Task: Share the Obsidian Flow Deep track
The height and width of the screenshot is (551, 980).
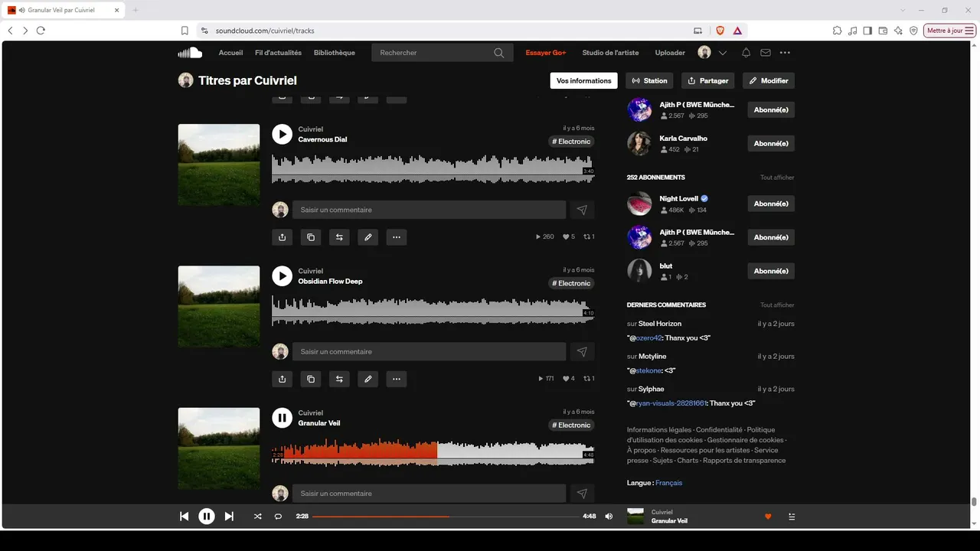Action: tap(282, 379)
